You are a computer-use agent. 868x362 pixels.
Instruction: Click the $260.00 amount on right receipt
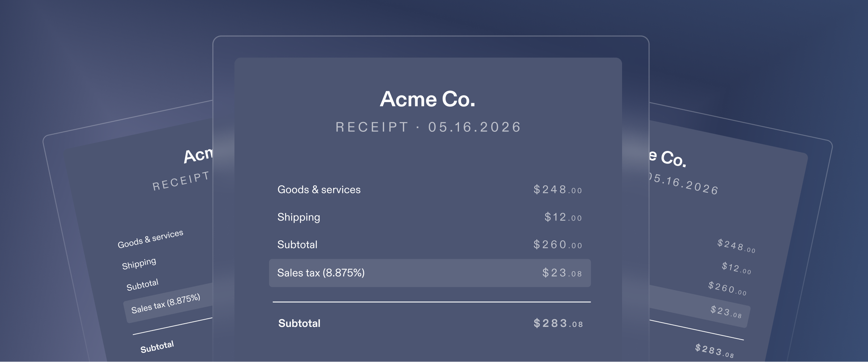[x=727, y=289]
